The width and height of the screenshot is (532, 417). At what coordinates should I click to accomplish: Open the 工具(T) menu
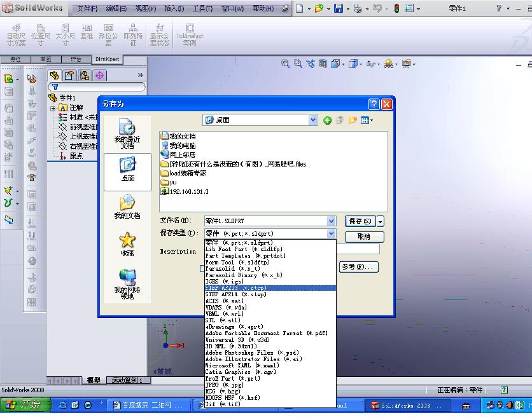click(202, 8)
